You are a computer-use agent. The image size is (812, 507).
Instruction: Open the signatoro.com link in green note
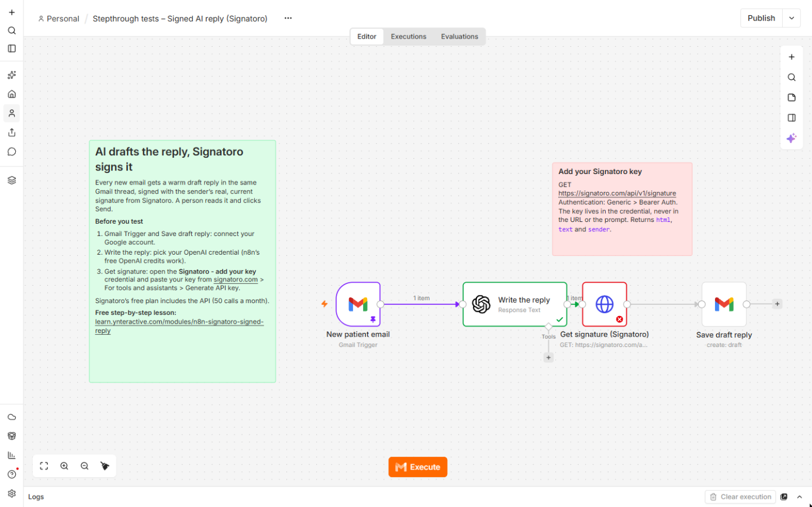[236, 280]
